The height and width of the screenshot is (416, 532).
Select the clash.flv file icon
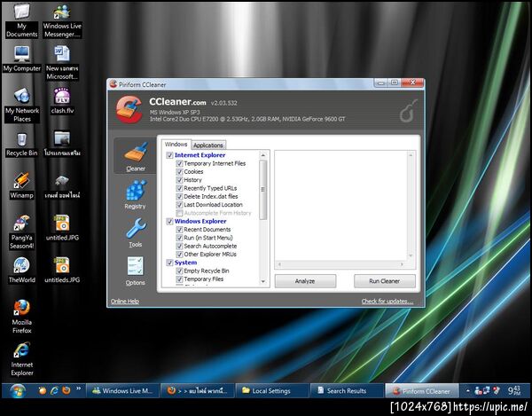62,101
